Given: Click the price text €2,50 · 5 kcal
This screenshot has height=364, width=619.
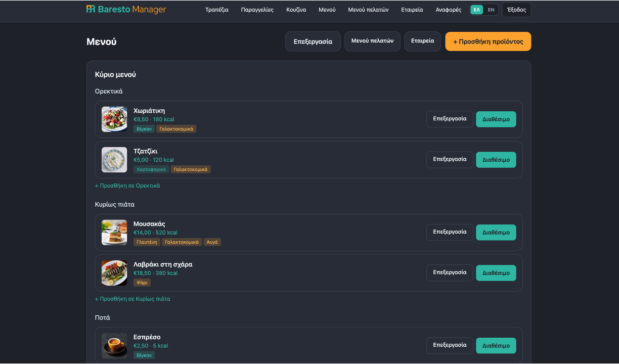Looking at the screenshot, I should point(151,346).
